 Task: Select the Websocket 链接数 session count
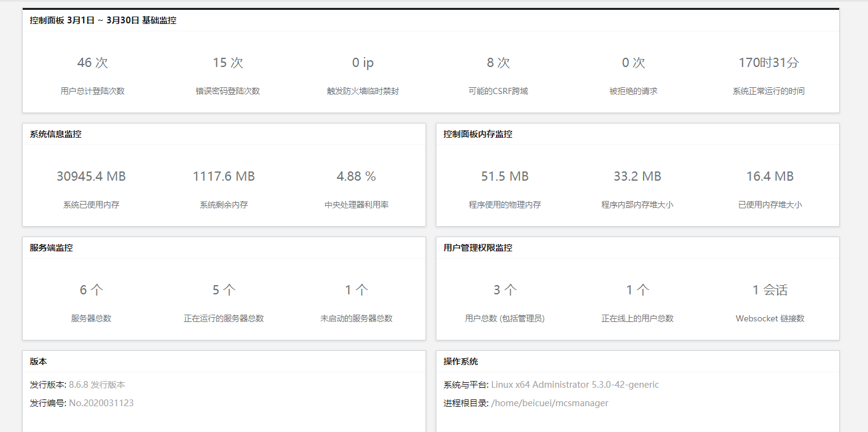[770, 301]
